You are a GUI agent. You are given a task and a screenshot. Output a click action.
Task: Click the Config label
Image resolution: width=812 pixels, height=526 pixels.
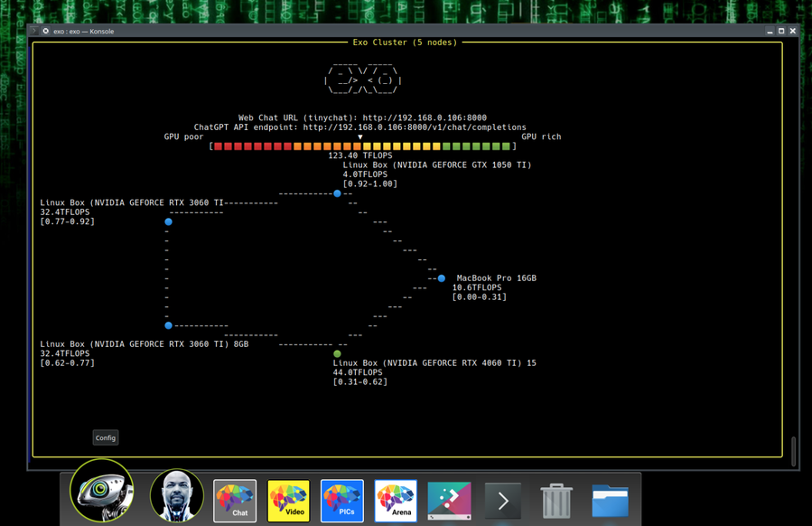(x=105, y=438)
